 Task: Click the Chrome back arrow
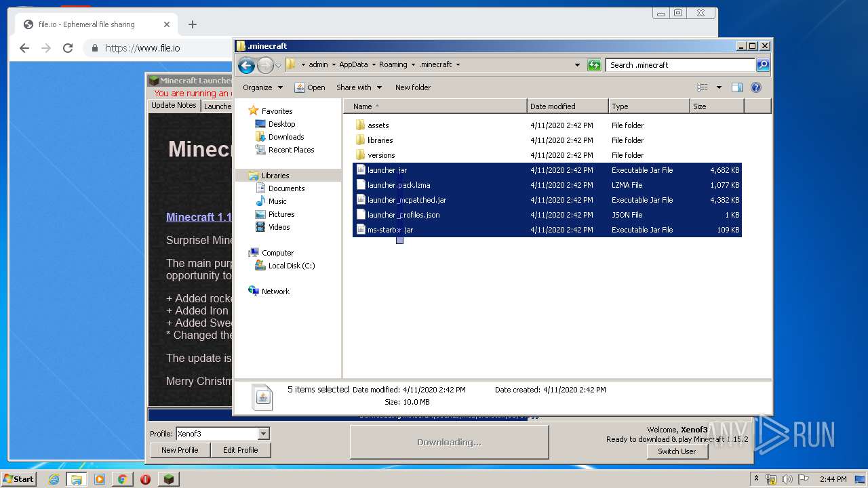pyautogui.click(x=24, y=48)
